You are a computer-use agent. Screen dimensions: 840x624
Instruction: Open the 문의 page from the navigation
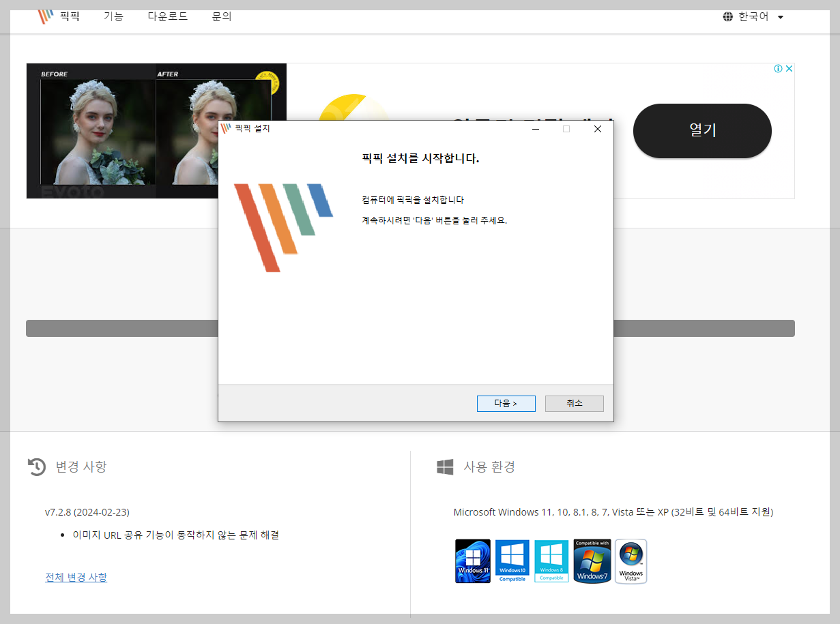pyautogui.click(x=221, y=16)
